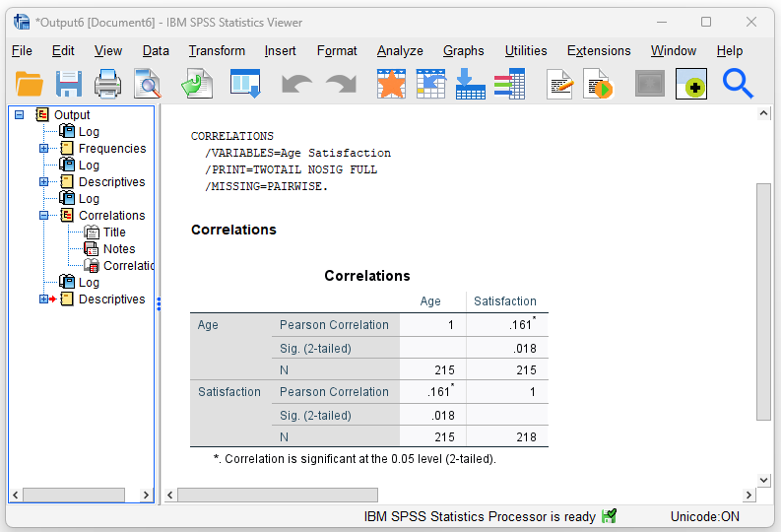Expand the last Descriptives node

coord(44,299)
